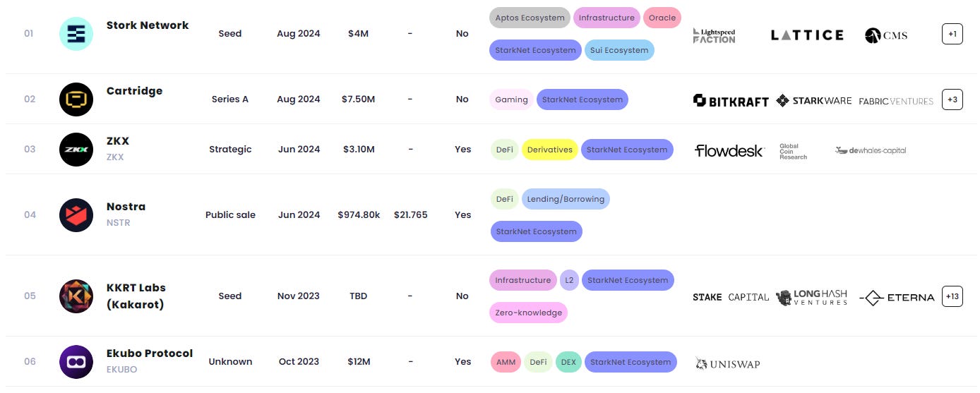
Task: Open the Lightspeed Faction investor logo
Action: click(x=715, y=35)
